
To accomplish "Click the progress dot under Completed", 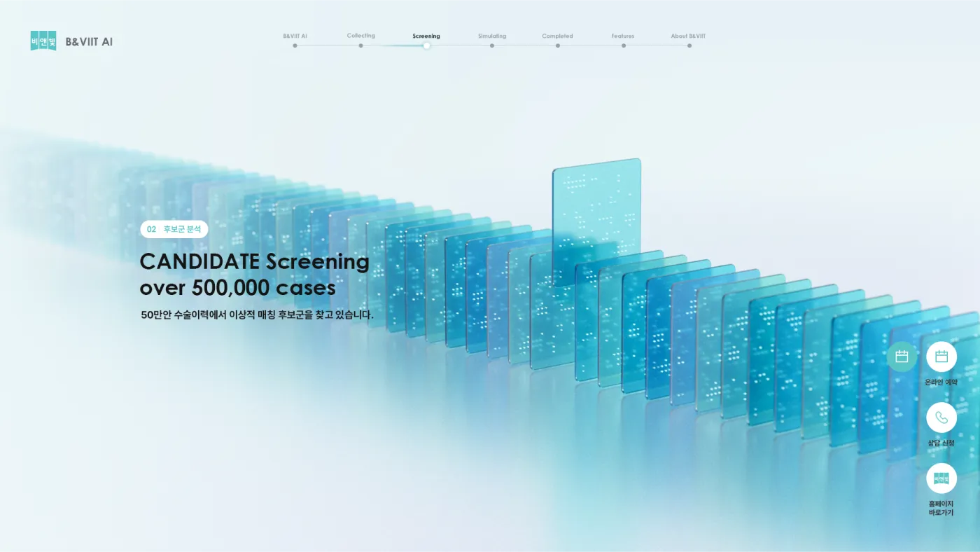I will pos(558,46).
